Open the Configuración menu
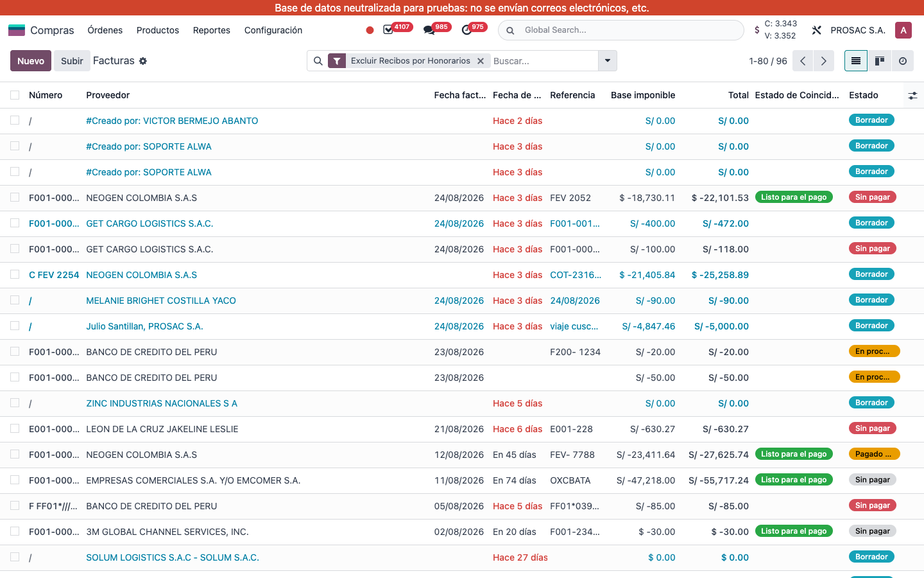 tap(273, 30)
